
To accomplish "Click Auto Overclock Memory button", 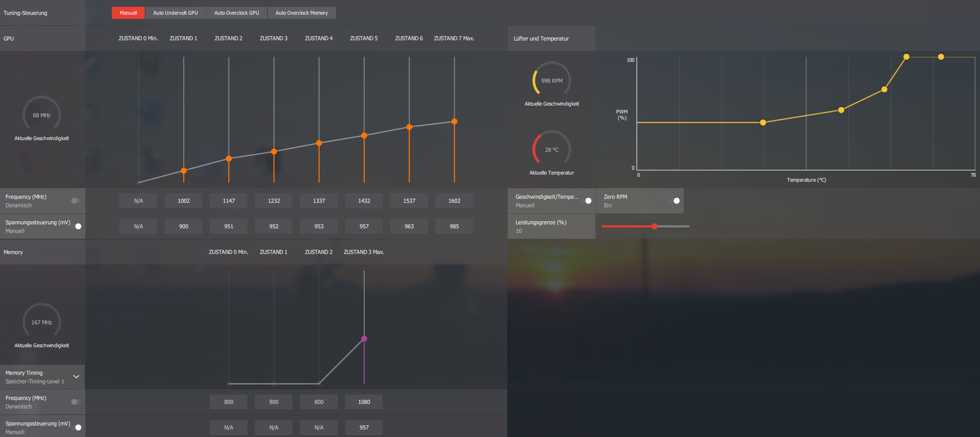I will (302, 13).
